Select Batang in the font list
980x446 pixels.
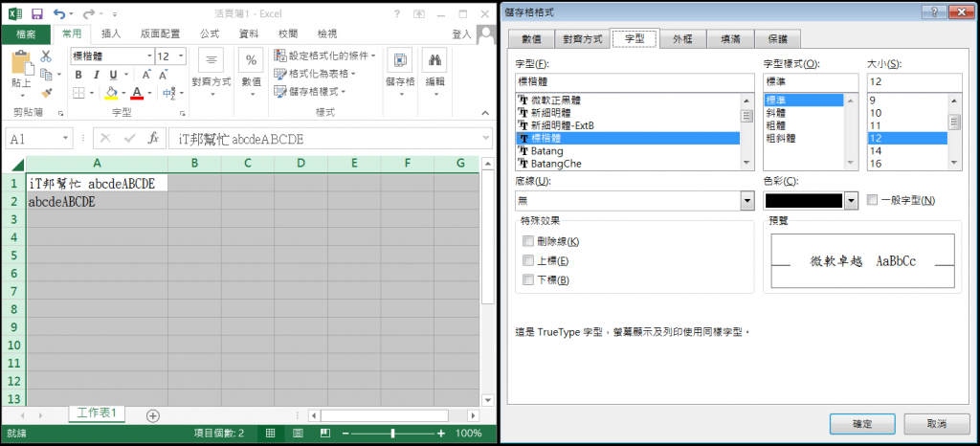(628, 151)
